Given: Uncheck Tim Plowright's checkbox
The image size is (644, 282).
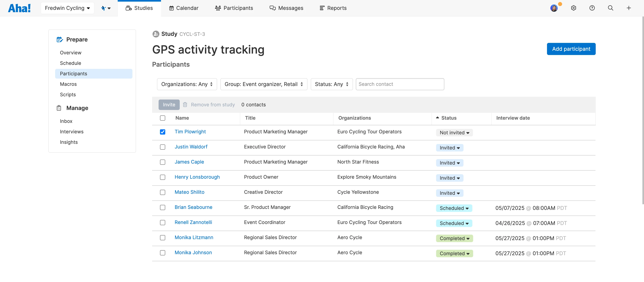Looking at the screenshot, I should coord(162,132).
